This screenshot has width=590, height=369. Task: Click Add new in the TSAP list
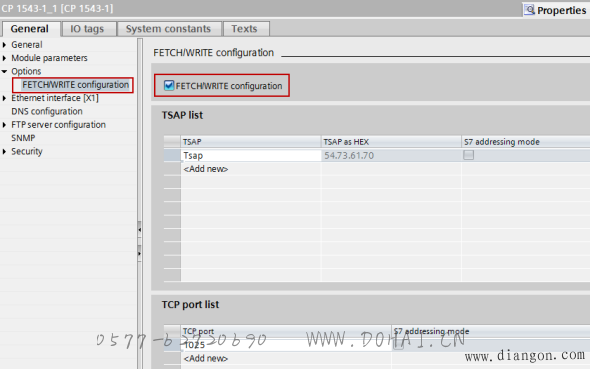[x=205, y=169]
